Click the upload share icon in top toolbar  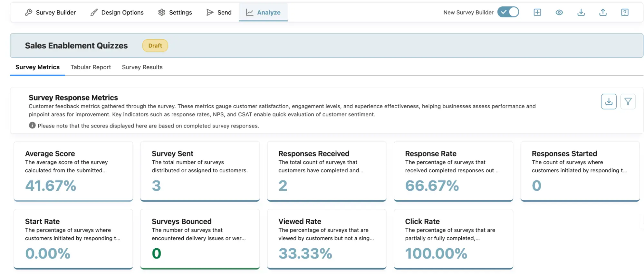tap(603, 13)
